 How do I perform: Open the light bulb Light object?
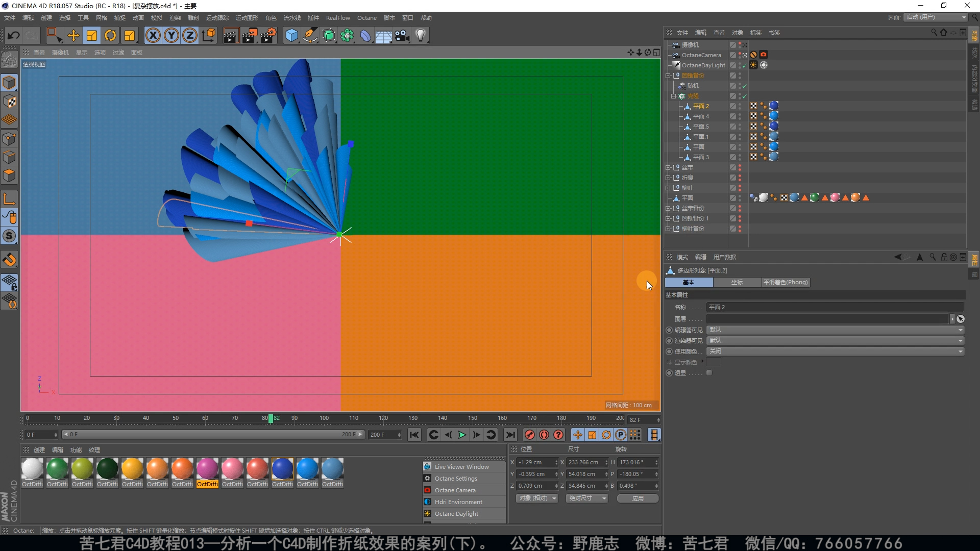click(421, 35)
